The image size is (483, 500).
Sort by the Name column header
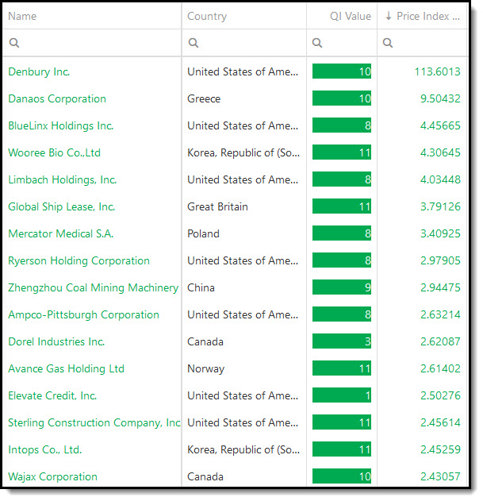click(x=22, y=16)
